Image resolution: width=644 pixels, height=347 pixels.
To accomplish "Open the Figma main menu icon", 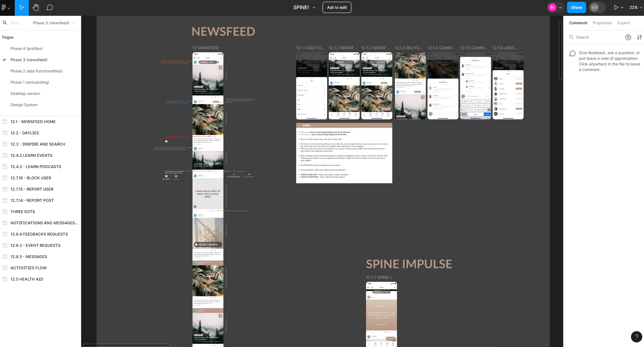I will click(5, 7).
